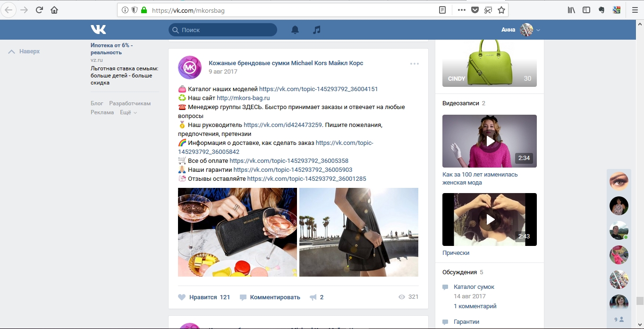
Task: Open guarantees link topic-145293792_36005903
Action: point(293,169)
